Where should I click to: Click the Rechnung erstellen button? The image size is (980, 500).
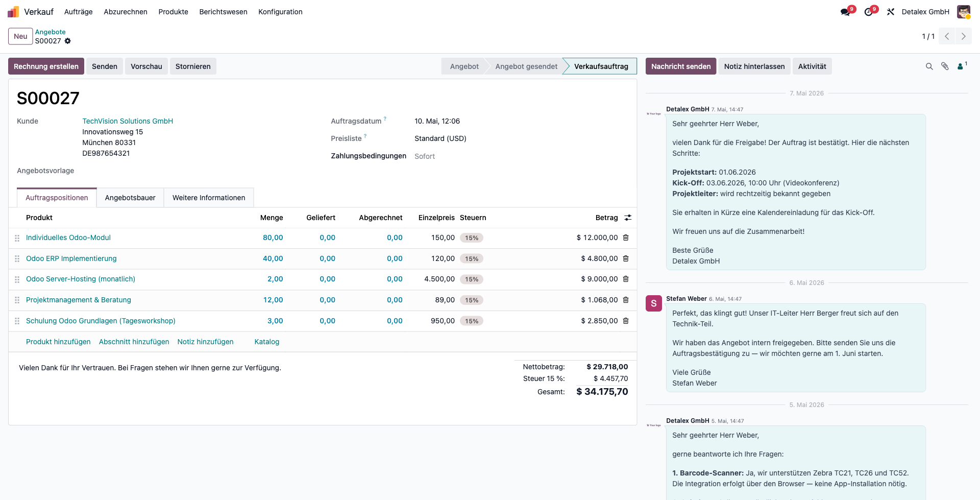(x=46, y=66)
